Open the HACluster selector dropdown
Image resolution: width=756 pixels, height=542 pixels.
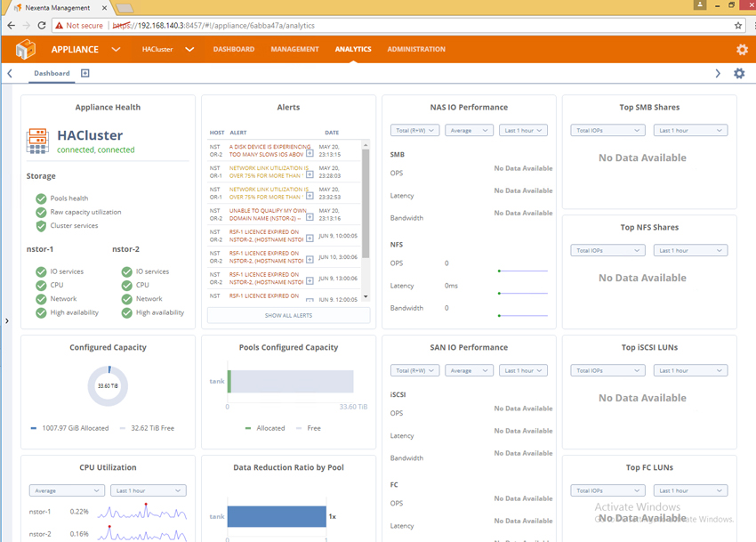pos(168,49)
